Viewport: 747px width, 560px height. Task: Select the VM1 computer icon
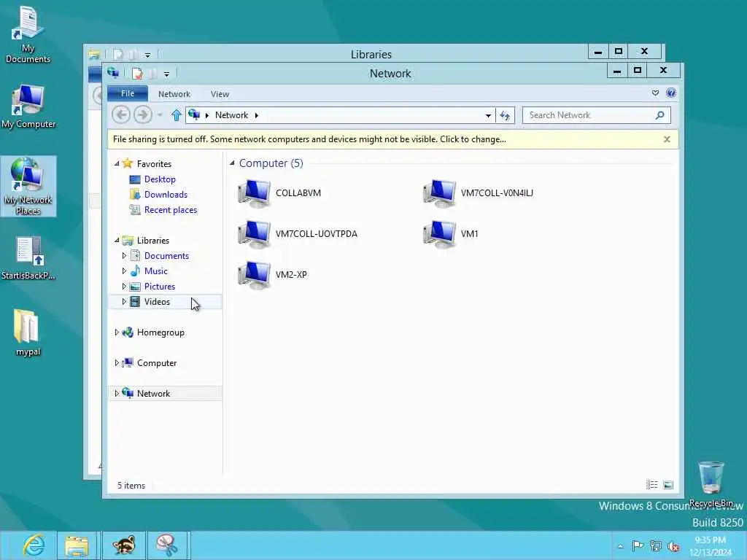coord(439,234)
